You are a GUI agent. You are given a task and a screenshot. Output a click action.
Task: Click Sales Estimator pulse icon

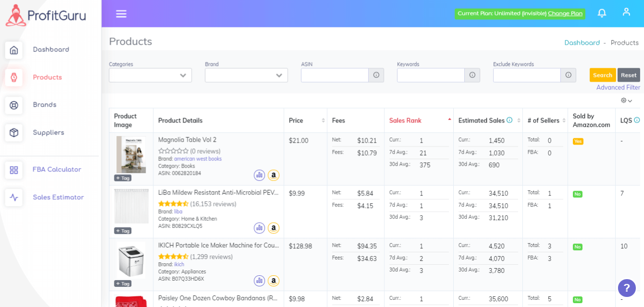[x=14, y=197]
